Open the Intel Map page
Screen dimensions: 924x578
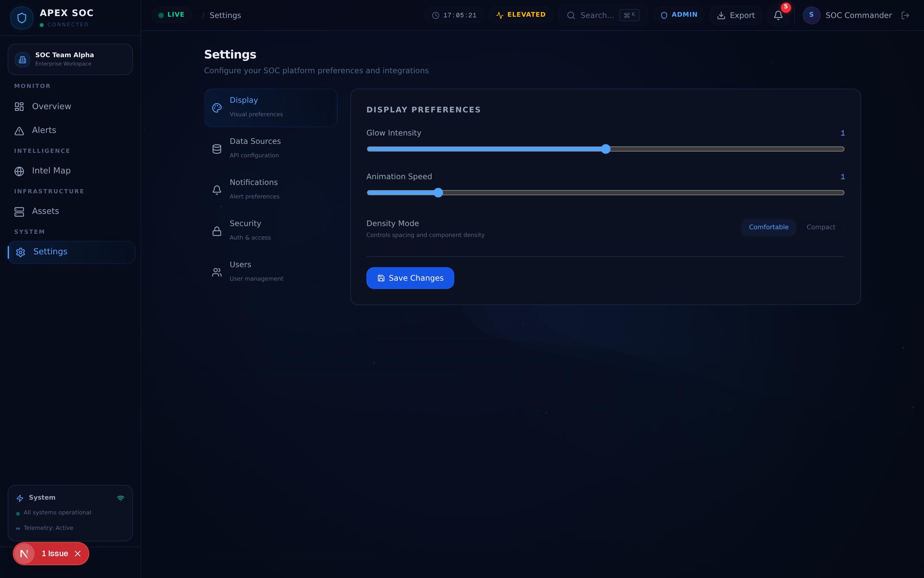71,171
